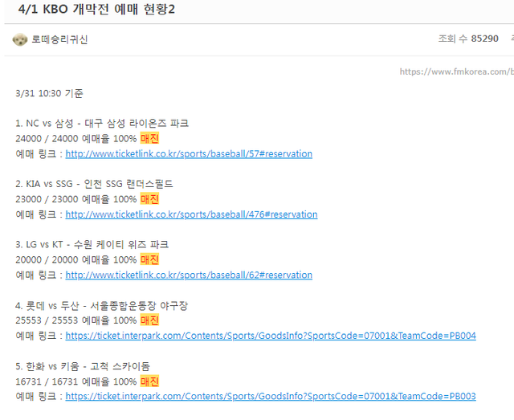Click the 3/31 10:30 기준 timestamp text
The width and height of the screenshot is (514, 420).
(49, 93)
